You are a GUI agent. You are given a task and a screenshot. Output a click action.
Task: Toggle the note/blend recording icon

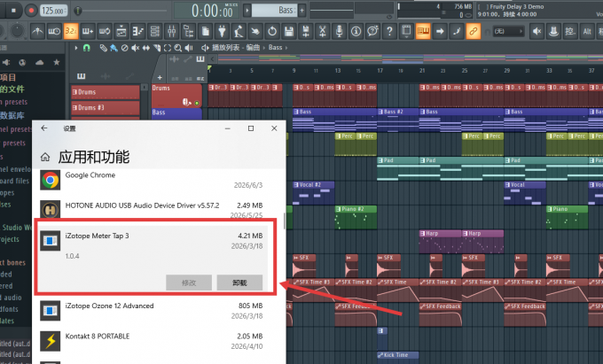pos(457,32)
